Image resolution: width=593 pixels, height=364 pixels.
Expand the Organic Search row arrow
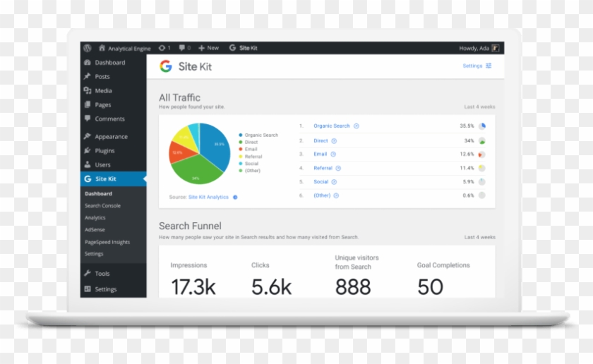click(x=357, y=126)
